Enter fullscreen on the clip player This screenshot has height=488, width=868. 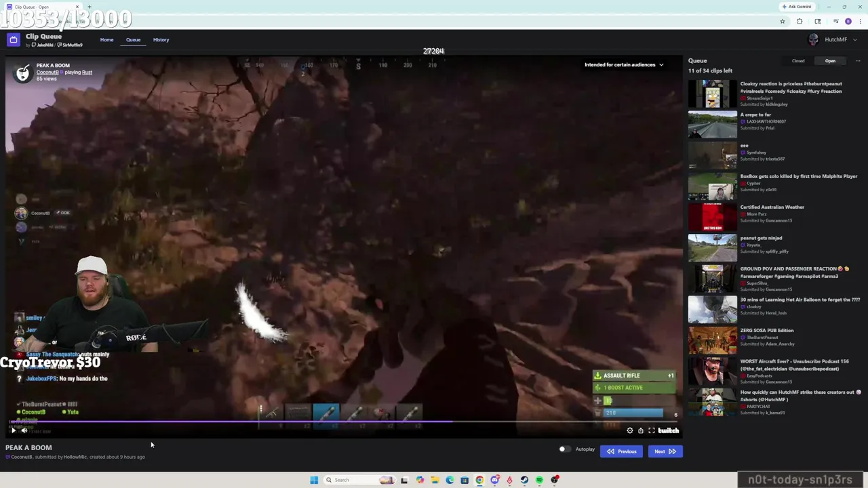click(x=652, y=430)
